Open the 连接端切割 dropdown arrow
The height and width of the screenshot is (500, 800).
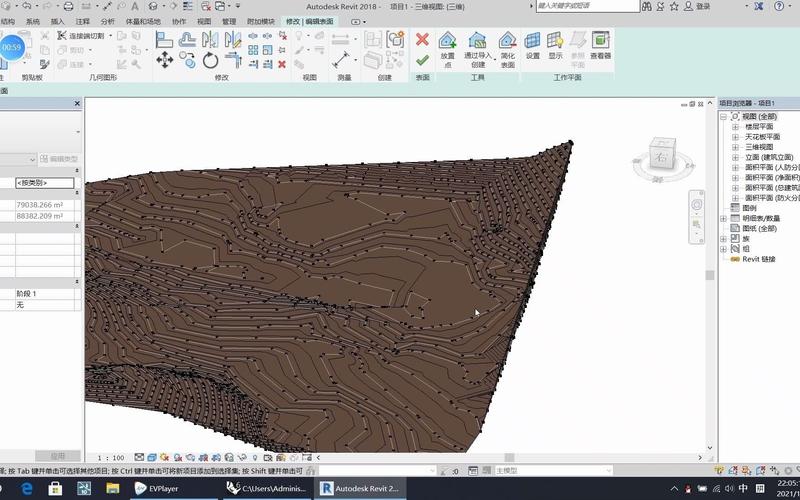[x=110, y=36]
